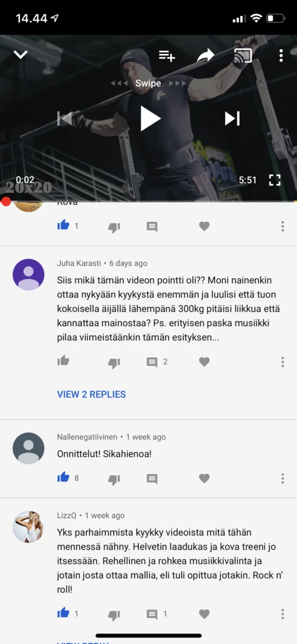Enter fullscreen mode
Image resolution: width=297 pixels, height=644 pixels.
(274, 180)
